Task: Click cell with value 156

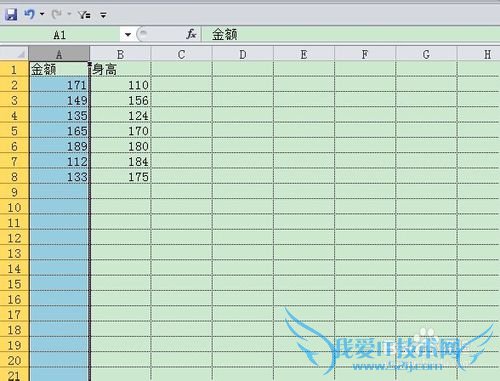Action: tap(121, 100)
